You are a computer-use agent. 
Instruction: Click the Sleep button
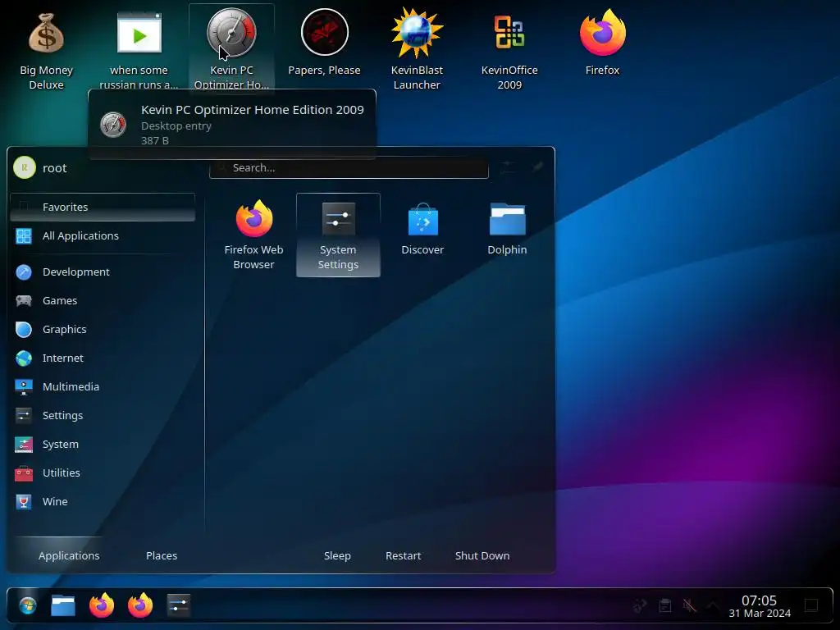[337, 555]
